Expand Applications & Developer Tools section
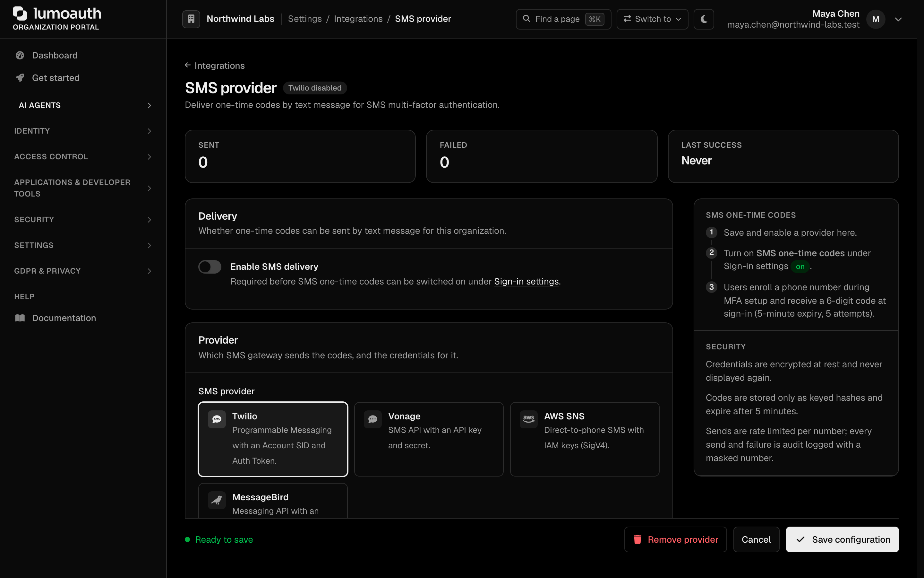The image size is (924, 578). 83,188
